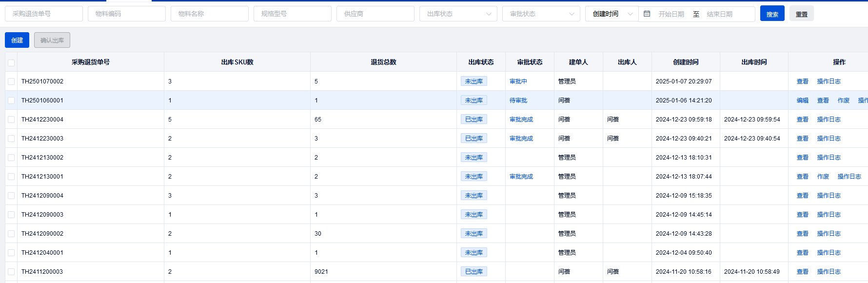Expand the 审批状态 dropdown filter
868x283 pixels.
coord(541,14)
